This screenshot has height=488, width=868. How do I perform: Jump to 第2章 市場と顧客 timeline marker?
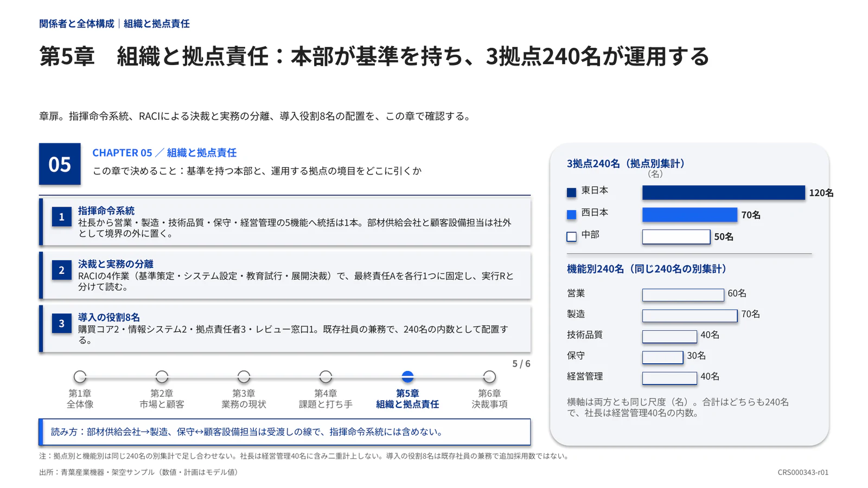(x=162, y=376)
